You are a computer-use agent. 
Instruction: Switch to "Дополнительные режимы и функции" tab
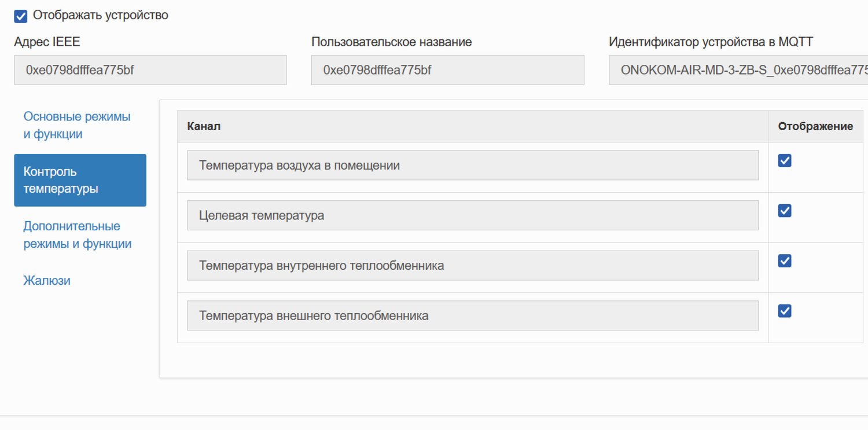(x=78, y=235)
